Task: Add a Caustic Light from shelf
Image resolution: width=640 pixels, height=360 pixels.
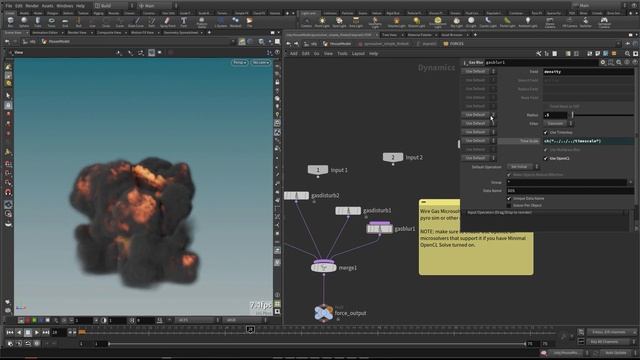Action: coord(488,22)
